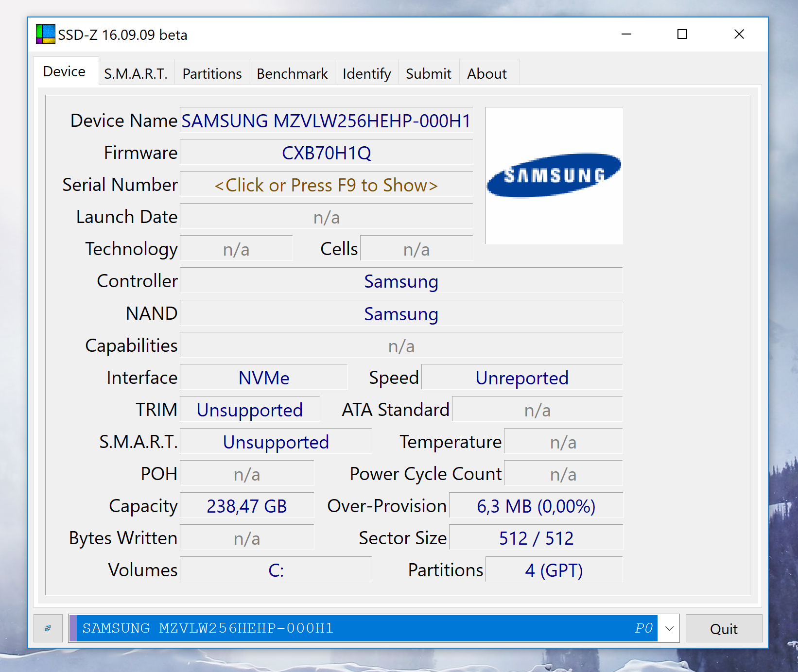Maximize the SSD-Z window
Viewport: 798px width, 672px height.
(682, 34)
